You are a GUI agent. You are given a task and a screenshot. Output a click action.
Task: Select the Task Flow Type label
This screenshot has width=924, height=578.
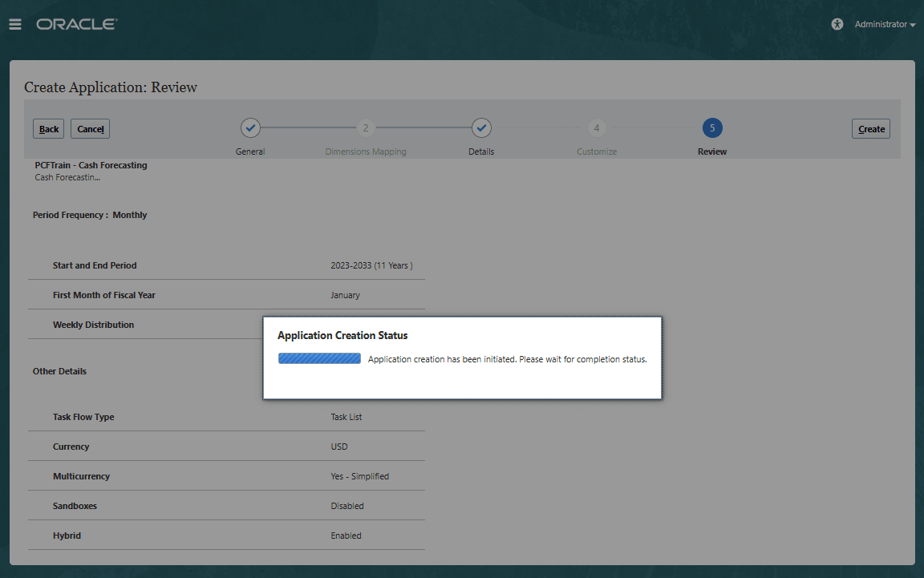click(x=83, y=417)
